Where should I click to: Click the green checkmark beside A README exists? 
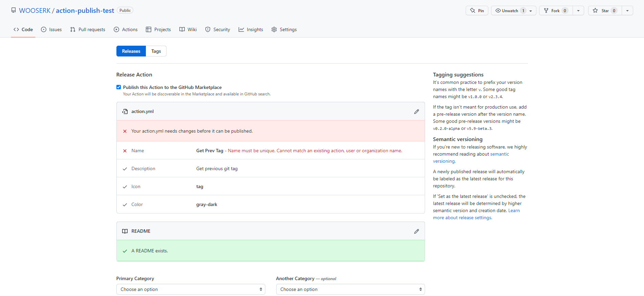coord(125,251)
